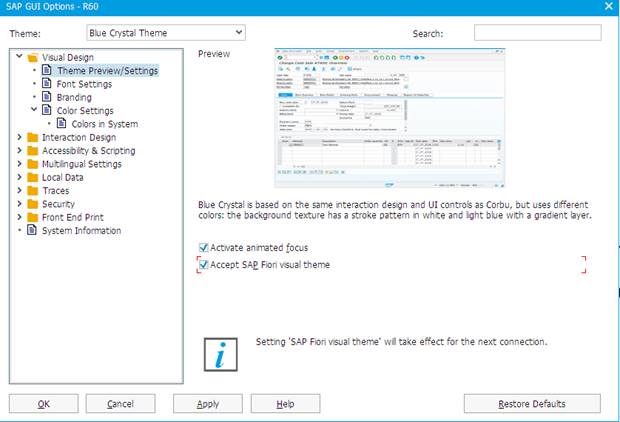Collapse the Visual Design tree node
This screenshot has width=620, height=422.
coord(19,57)
